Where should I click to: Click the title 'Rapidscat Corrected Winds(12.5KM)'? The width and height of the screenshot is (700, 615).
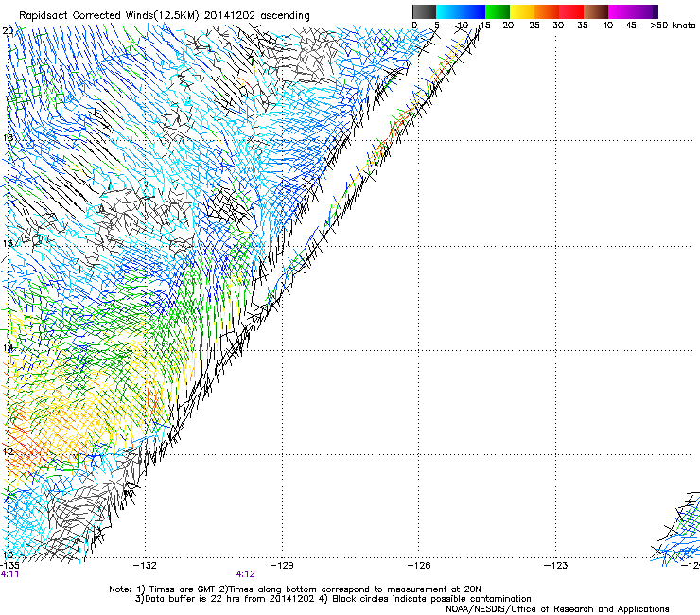[109, 16]
